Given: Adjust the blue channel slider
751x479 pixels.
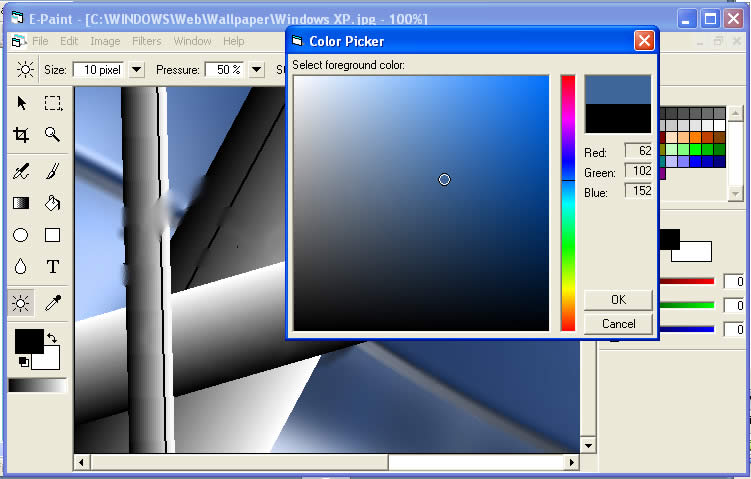Looking at the screenshot, I should click(x=687, y=329).
